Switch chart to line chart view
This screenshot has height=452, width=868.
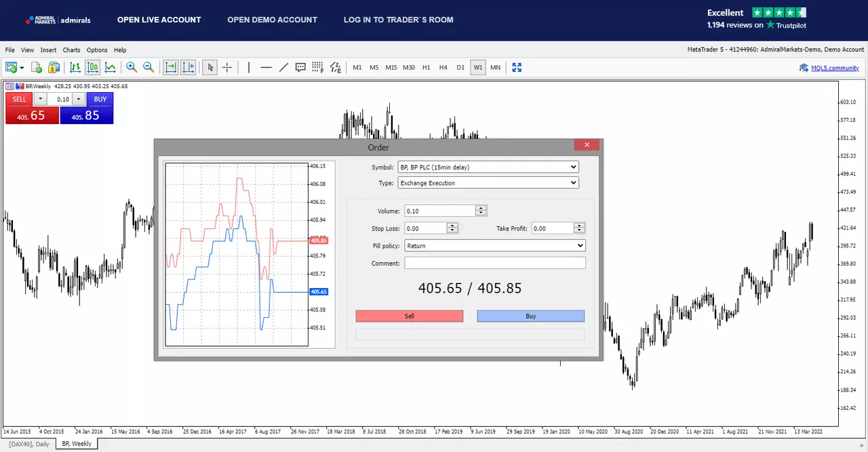tap(110, 67)
